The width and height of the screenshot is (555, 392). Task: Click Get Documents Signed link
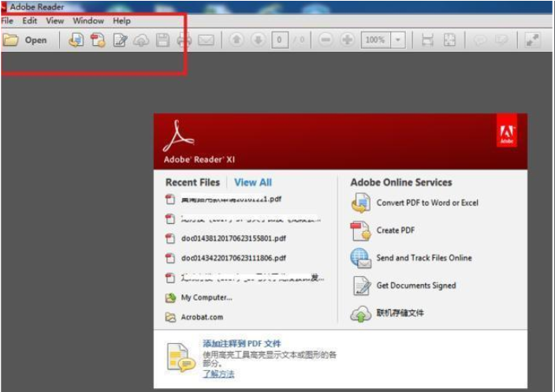[x=416, y=286]
